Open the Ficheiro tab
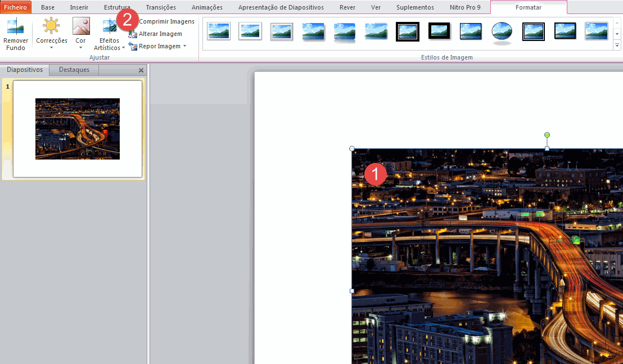The image size is (623, 364). [16, 7]
